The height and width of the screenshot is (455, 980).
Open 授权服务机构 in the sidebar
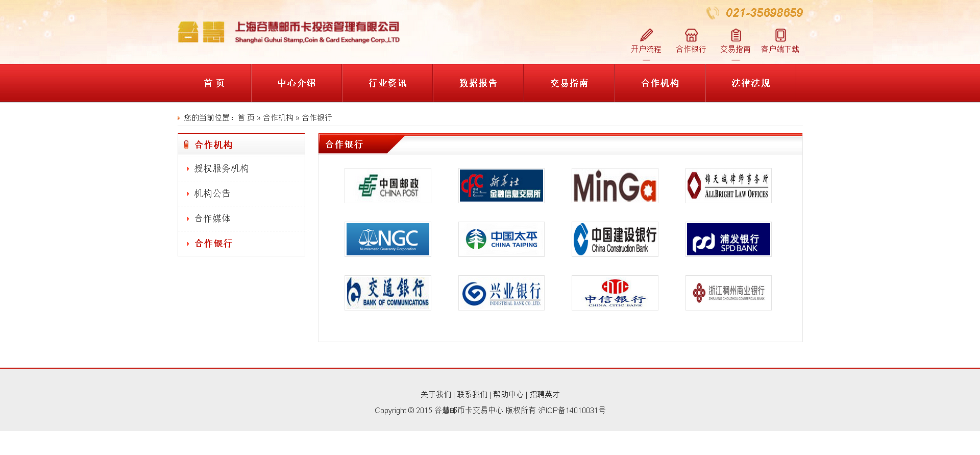[x=222, y=169]
